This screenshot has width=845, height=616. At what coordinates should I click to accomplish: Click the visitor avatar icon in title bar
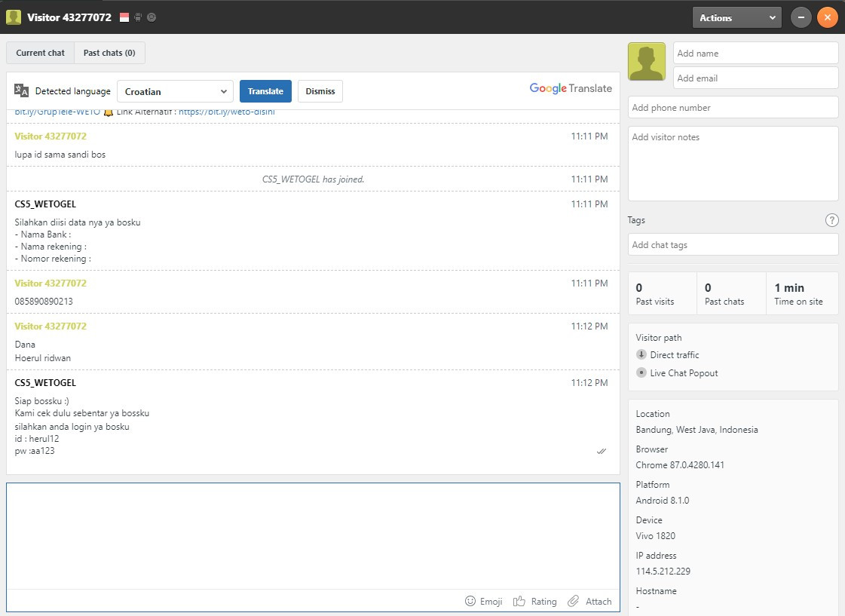14,17
